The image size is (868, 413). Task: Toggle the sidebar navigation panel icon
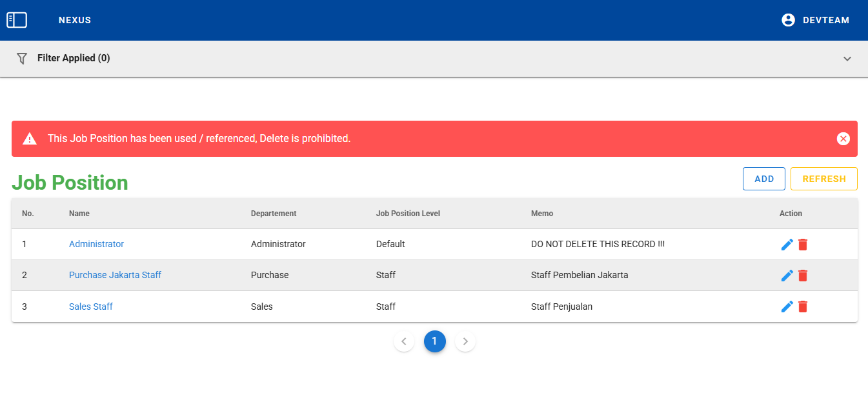tap(17, 20)
